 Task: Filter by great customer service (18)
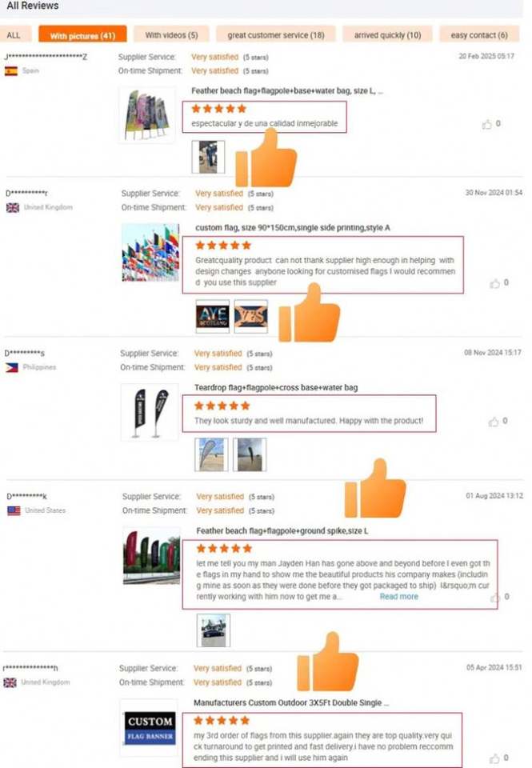click(276, 34)
